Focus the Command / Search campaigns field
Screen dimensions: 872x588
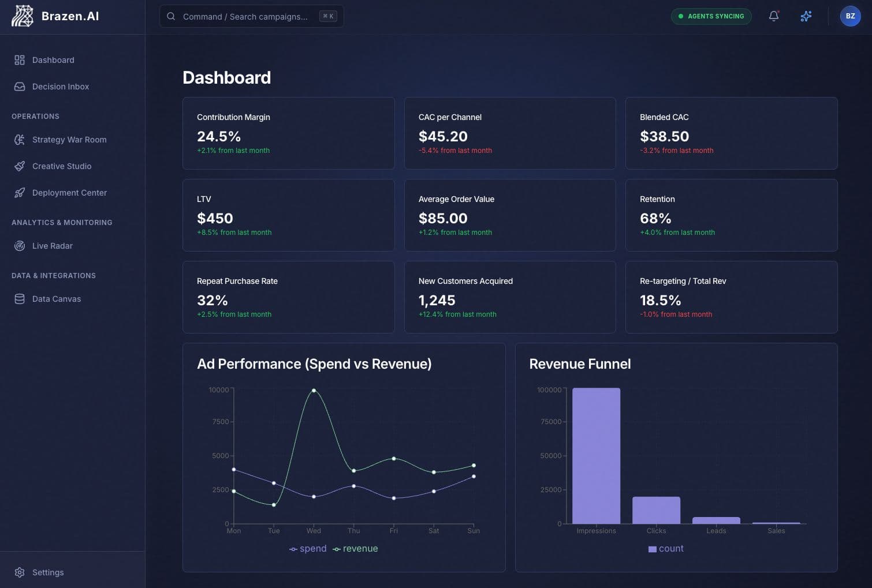[251, 16]
